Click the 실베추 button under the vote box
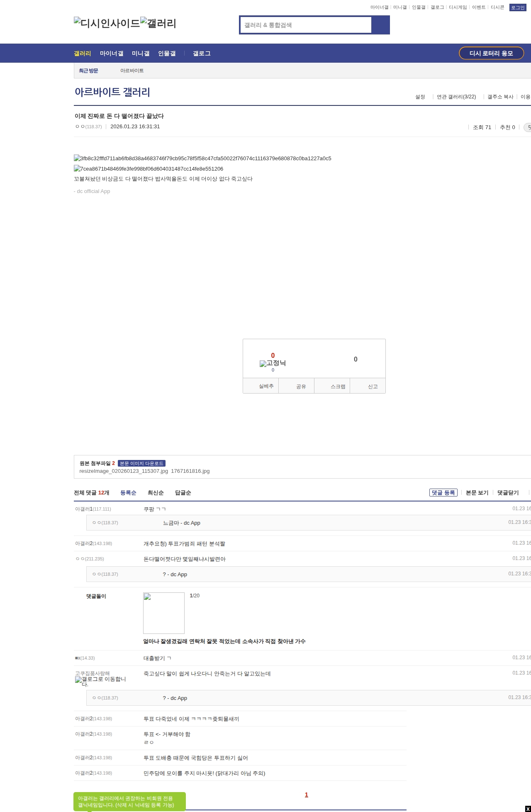 point(261,386)
